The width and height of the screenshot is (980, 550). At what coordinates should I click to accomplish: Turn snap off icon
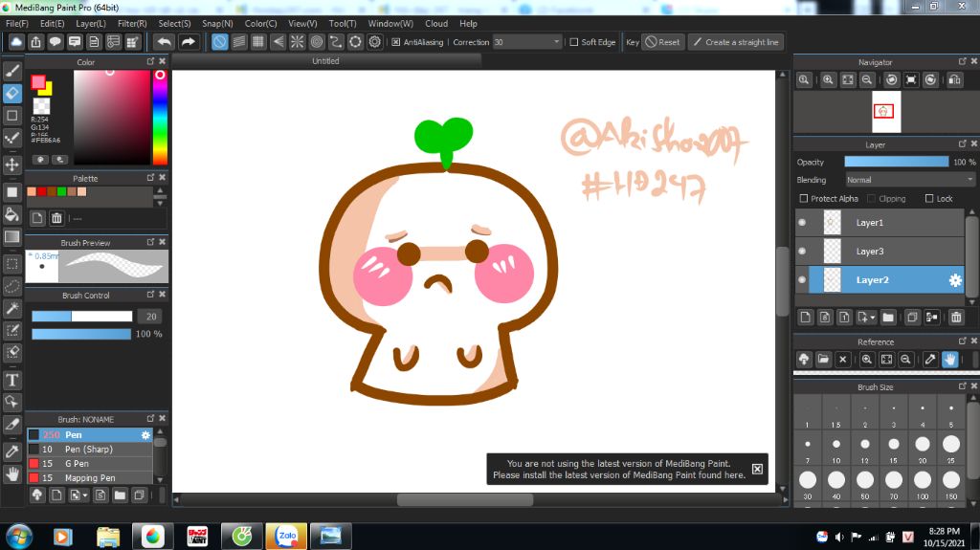pos(219,42)
